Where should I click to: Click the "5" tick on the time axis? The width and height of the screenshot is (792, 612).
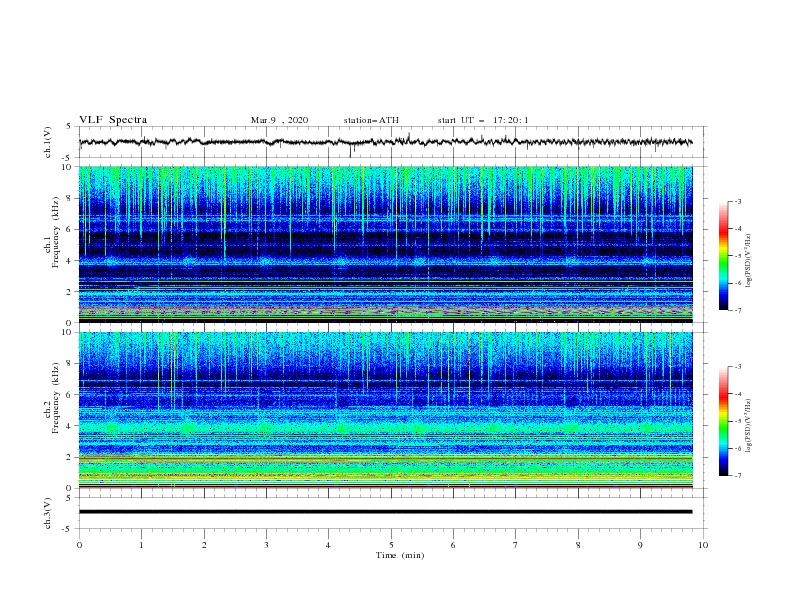point(391,545)
